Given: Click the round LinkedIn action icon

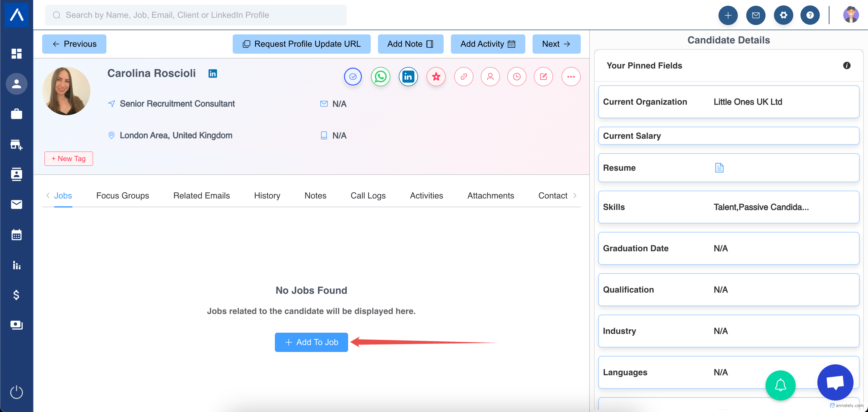Looking at the screenshot, I should (x=408, y=77).
